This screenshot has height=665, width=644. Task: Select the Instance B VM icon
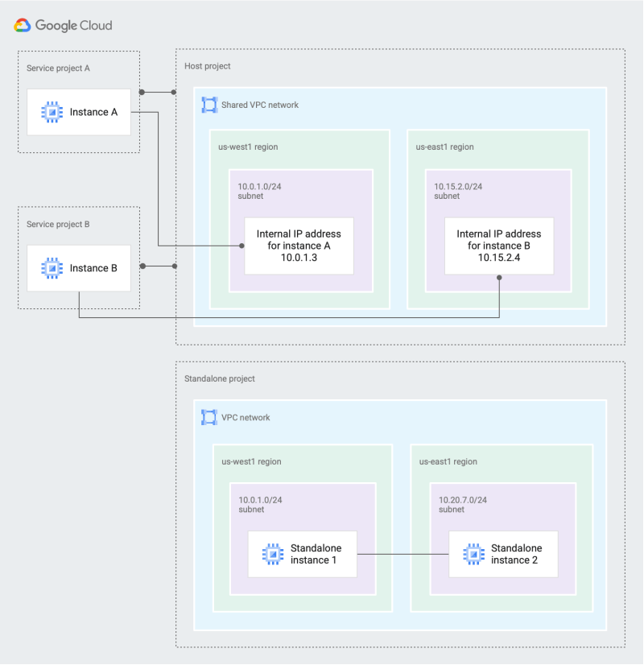click(53, 267)
